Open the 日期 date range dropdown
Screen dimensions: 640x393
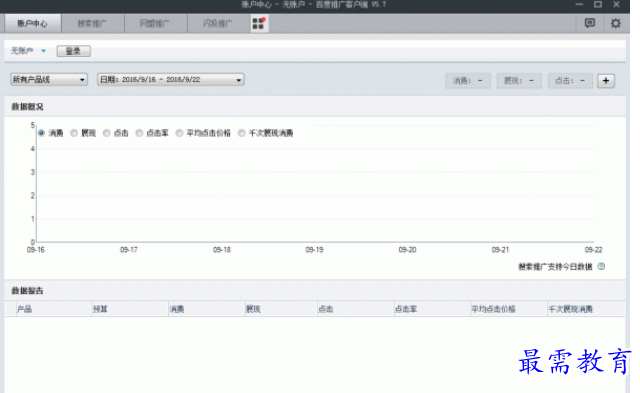(171, 80)
